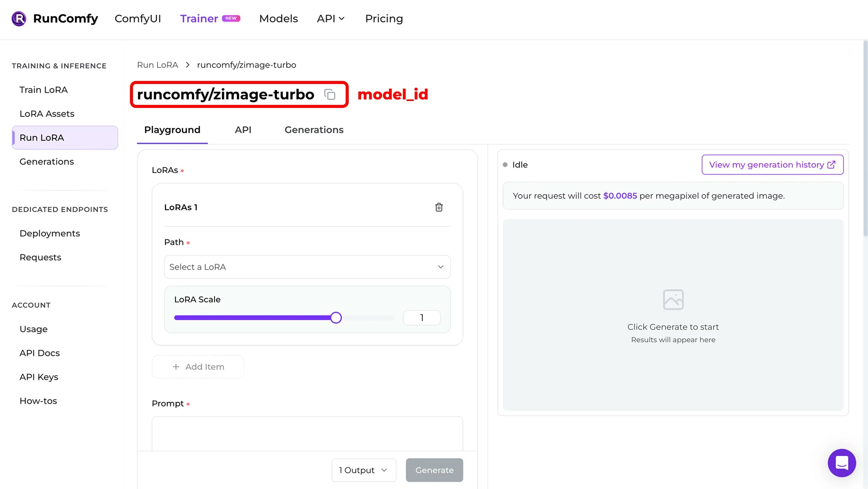Click the RunComfy logo icon

click(19, 18)
